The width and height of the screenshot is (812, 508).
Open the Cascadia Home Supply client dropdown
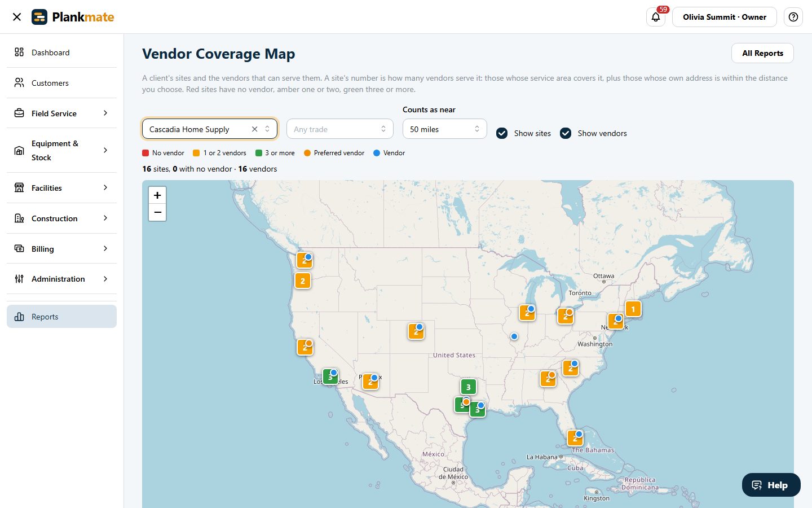click(x=210, y=129)
